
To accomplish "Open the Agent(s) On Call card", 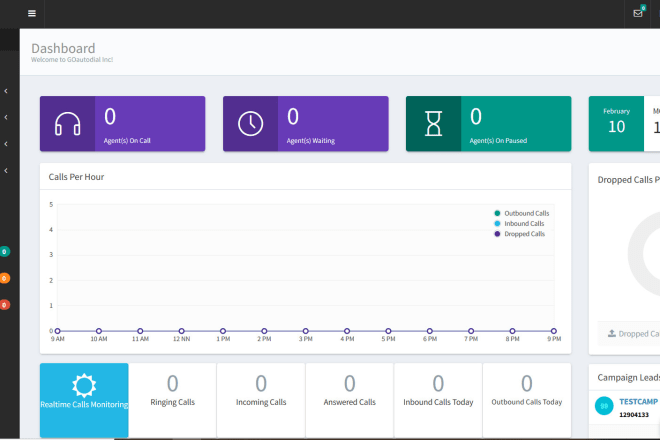I will 122,124.
